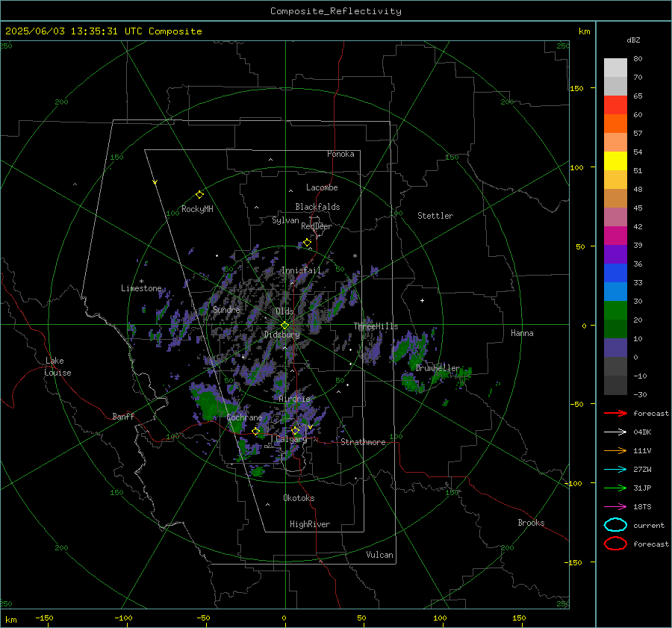Click the cyan 27ZW arrow icon

[615, 470]
